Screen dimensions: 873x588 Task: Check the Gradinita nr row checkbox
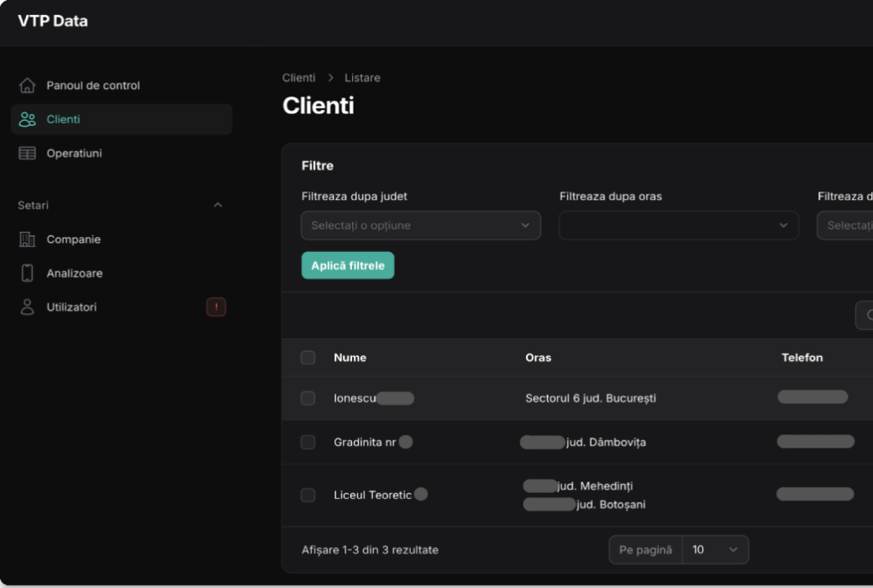[308, 442]
